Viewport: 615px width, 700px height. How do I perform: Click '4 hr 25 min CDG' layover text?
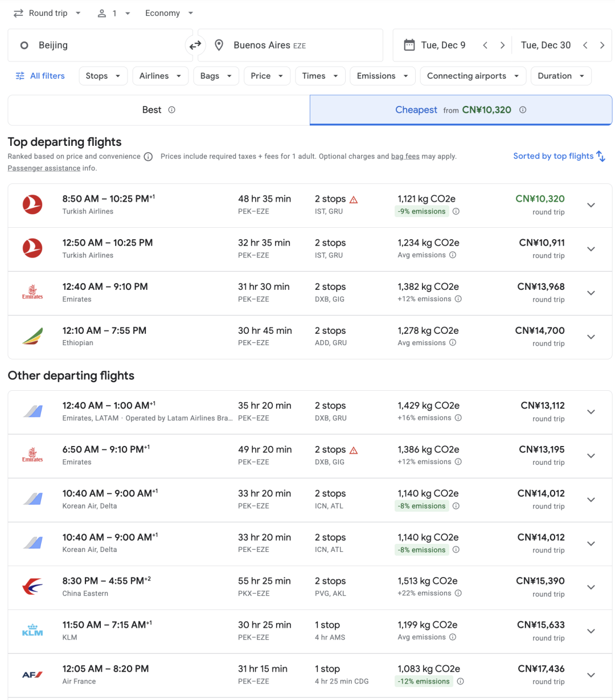tap(342, 681)
